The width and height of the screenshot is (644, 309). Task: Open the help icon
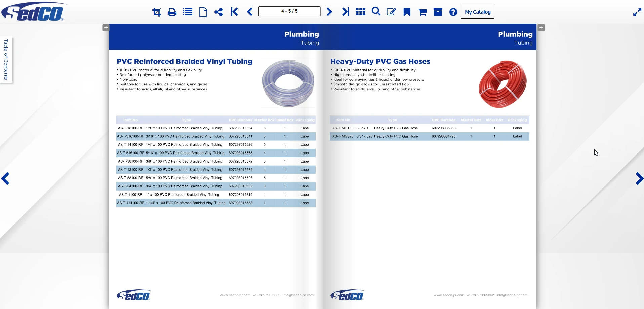click(453, 12)
